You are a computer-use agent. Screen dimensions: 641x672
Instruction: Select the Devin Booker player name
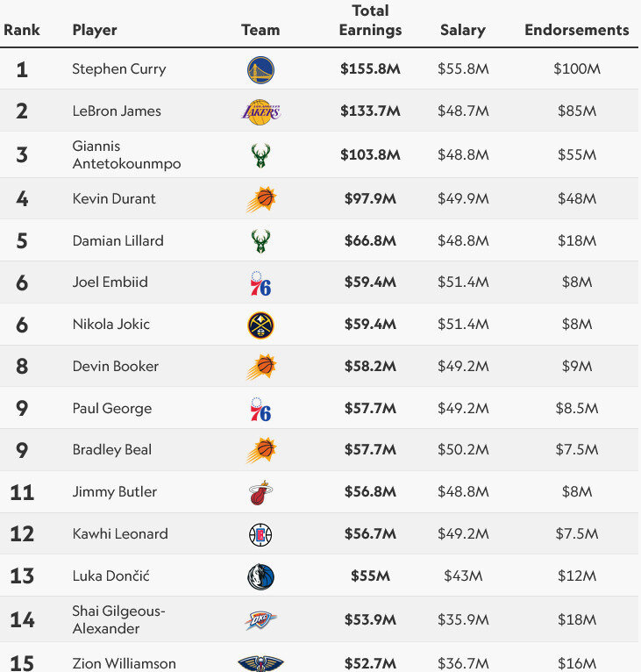tap(115, 366)
